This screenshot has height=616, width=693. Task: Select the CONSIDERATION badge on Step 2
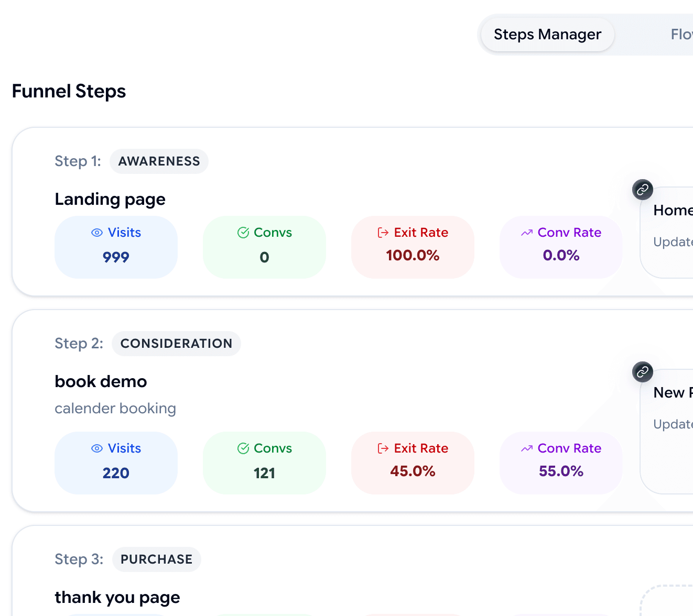176,344
